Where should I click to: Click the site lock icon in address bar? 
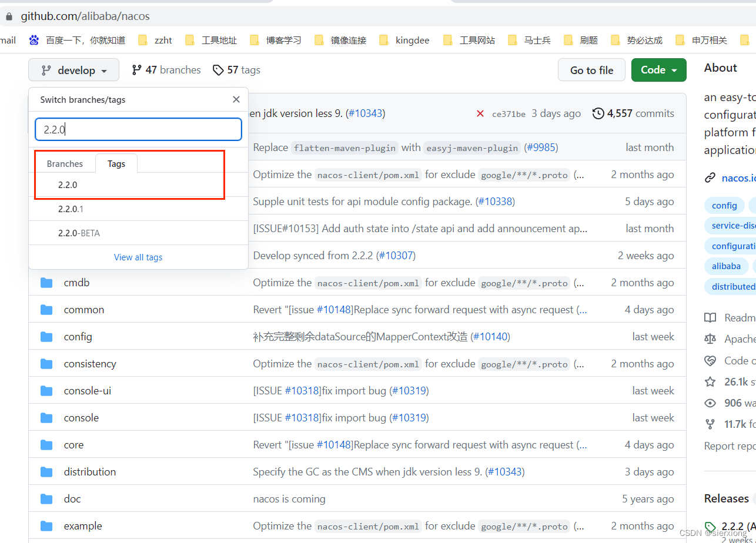point(9,16)
